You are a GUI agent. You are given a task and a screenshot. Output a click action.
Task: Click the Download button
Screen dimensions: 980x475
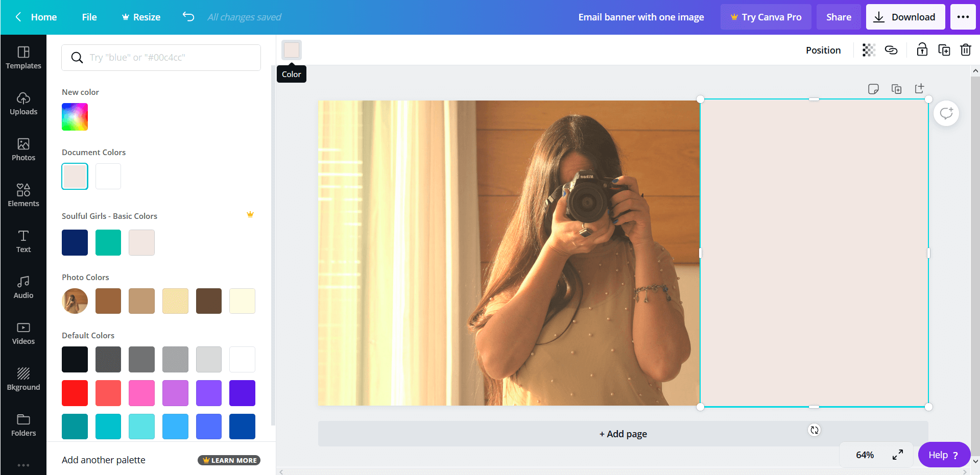click(905, 16)
